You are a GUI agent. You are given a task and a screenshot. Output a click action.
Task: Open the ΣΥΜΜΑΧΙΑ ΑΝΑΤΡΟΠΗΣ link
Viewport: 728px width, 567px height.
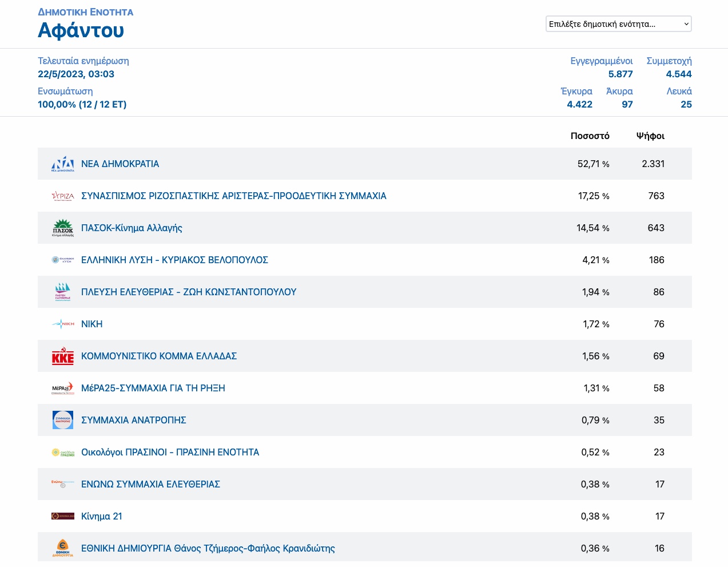[x=134, y=420]
